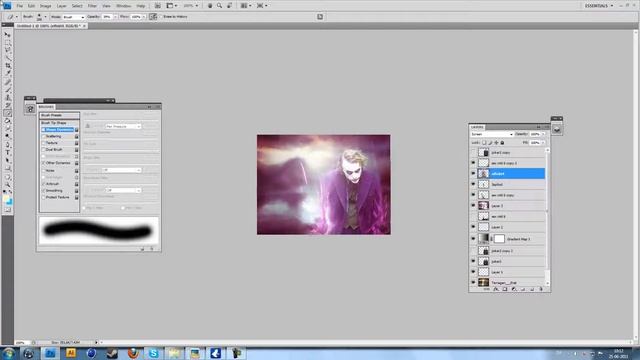Toggle Protect Texture checkbox

click(44, 198)
